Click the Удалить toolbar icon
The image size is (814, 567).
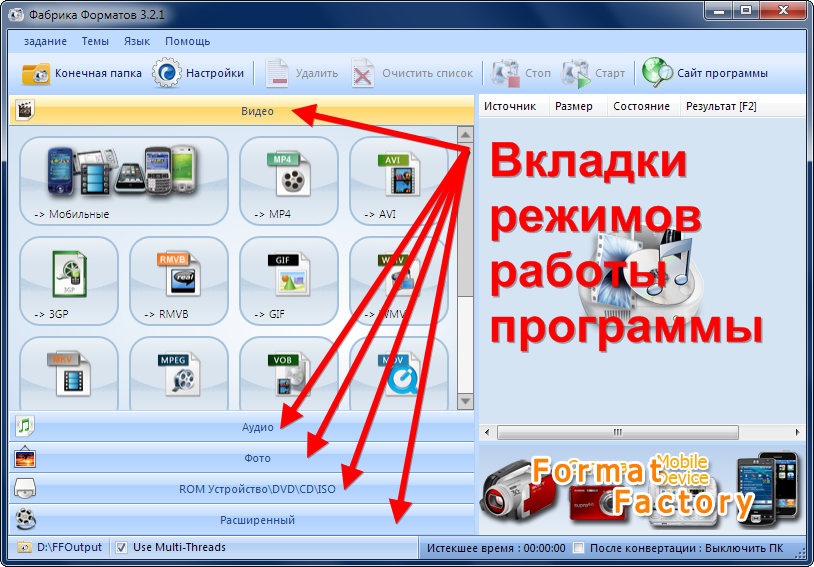[277, 73]
